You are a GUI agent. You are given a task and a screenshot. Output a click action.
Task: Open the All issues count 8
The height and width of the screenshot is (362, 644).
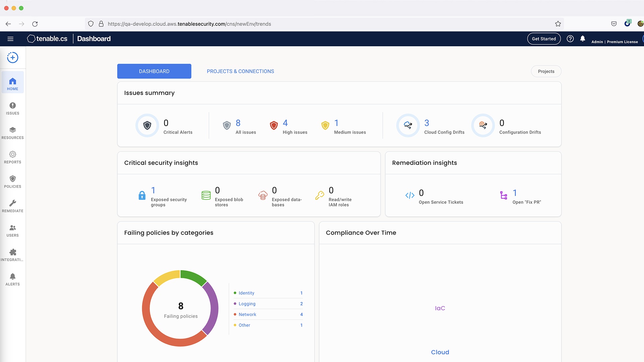coord(238,123)
